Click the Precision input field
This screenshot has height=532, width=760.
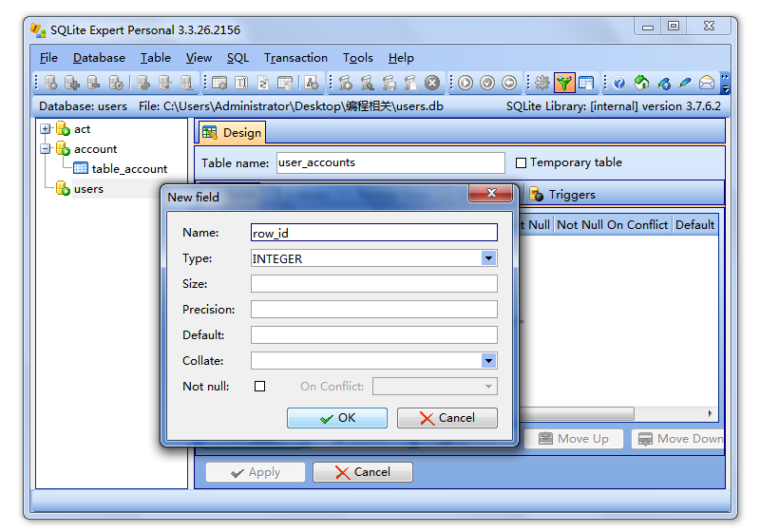click(373, 309)
